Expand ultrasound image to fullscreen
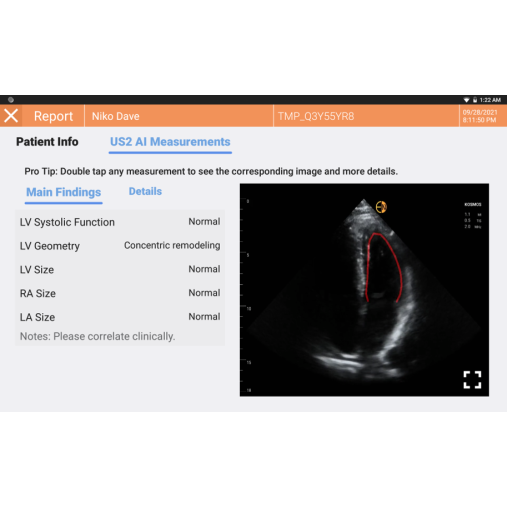Screen dimensions: 507x507 [x=472, y=380]
